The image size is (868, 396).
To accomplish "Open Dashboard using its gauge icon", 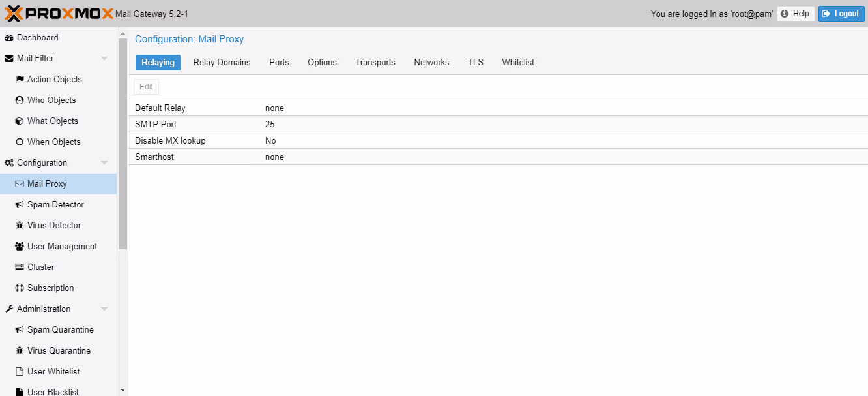I will [8, 37].
